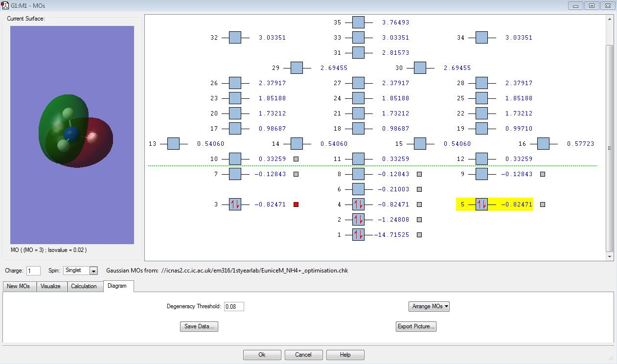Click energy value -1.24808
Viewport: 617px width, 364px height.
(x=393, y=220)
